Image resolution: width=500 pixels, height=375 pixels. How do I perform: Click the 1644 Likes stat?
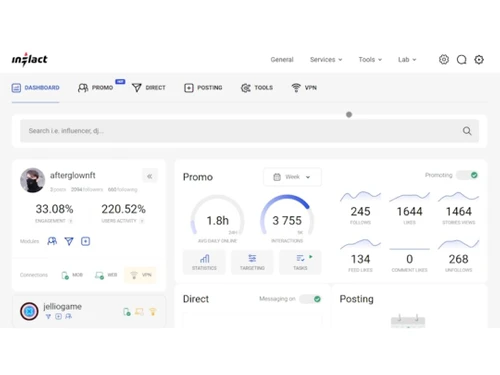[x=409, y=209]
